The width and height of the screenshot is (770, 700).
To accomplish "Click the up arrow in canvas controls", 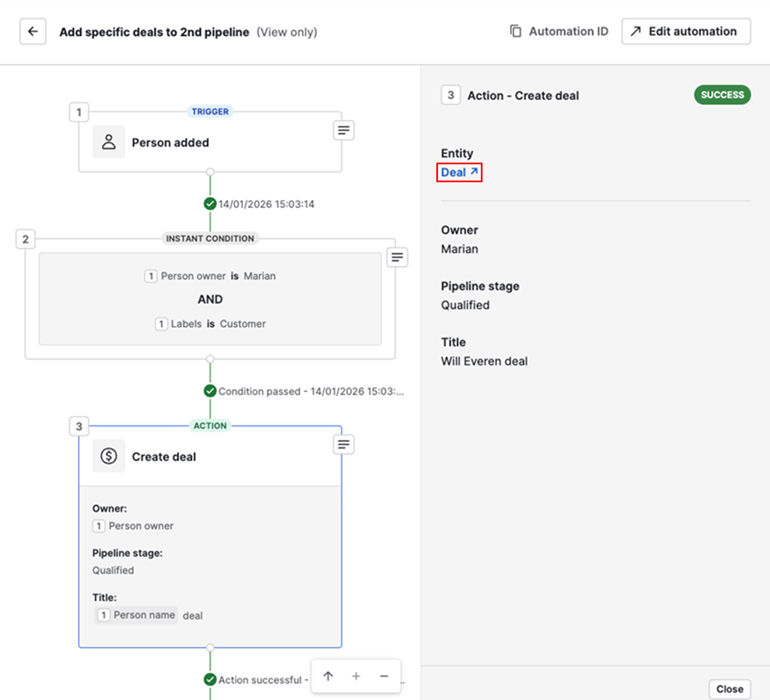I will [328, 676].
